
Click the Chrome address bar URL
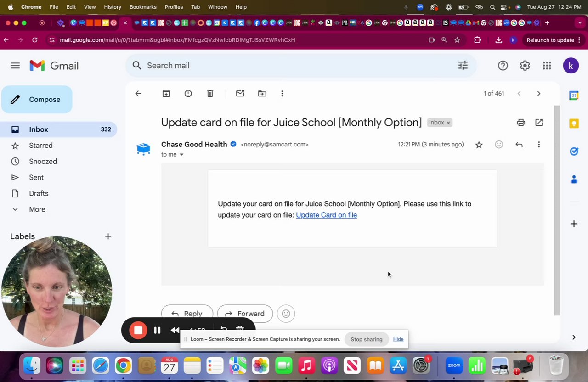[x=177, y=40]
